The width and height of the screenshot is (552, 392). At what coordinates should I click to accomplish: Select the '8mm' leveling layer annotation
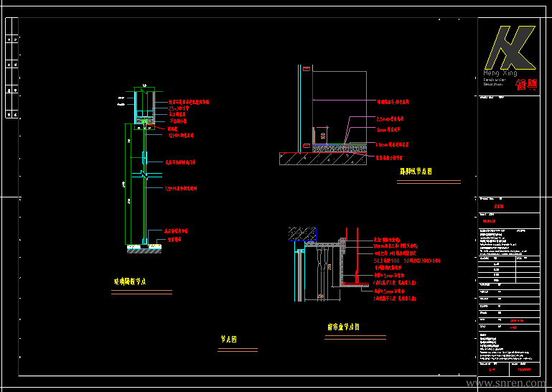388,130
